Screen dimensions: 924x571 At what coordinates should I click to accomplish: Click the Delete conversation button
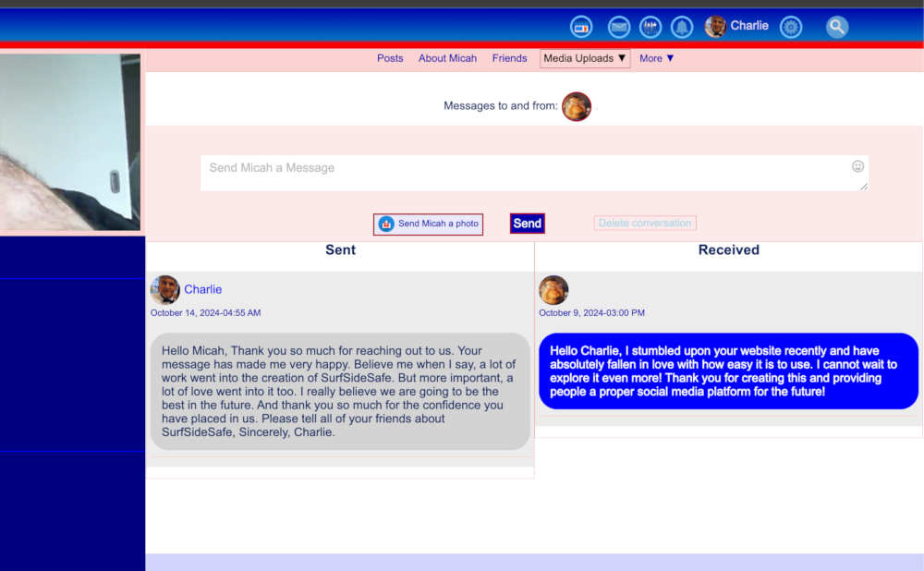pyautogui.click(x=645, y=224)
